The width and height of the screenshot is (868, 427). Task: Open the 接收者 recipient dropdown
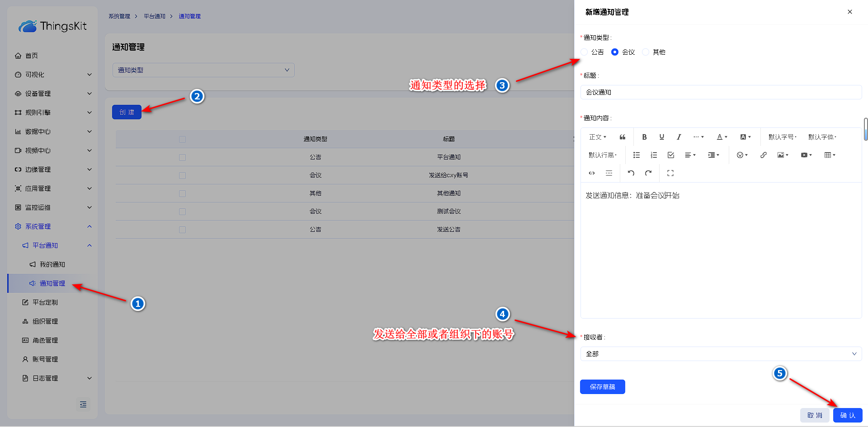(721, 354)
